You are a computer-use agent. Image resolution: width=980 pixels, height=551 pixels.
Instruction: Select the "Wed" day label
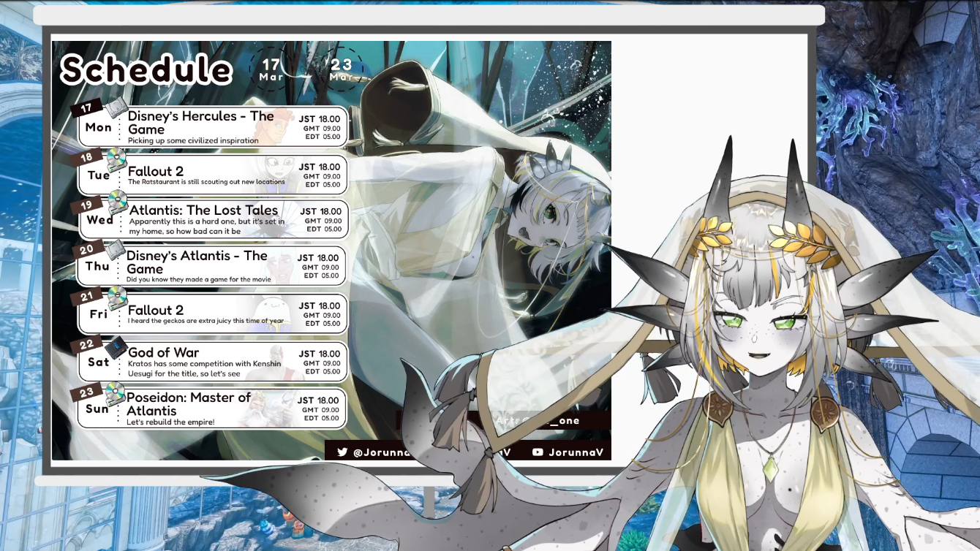coord(100,220)
